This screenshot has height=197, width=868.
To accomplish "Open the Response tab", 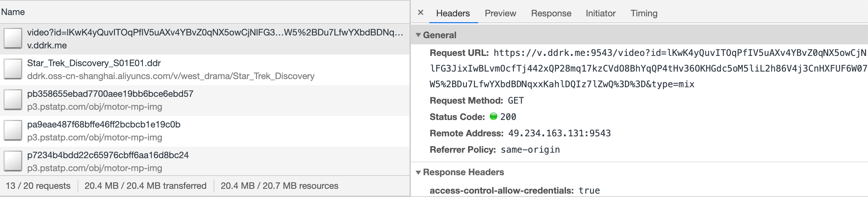I will point(551,13).
